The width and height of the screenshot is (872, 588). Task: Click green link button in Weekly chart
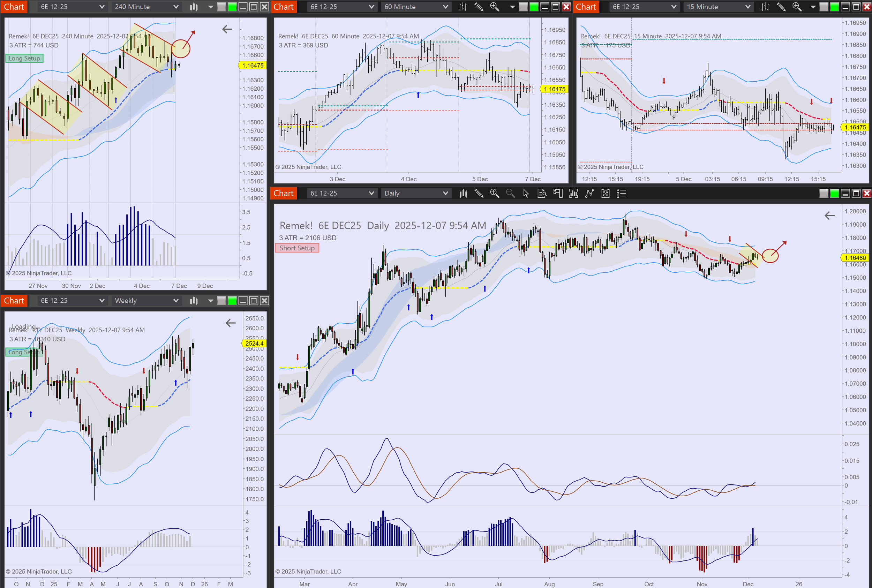[x=233, y=301]
